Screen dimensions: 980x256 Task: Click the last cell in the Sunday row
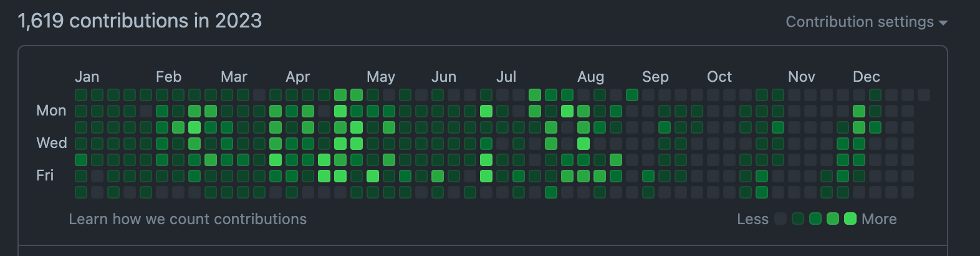924,95
